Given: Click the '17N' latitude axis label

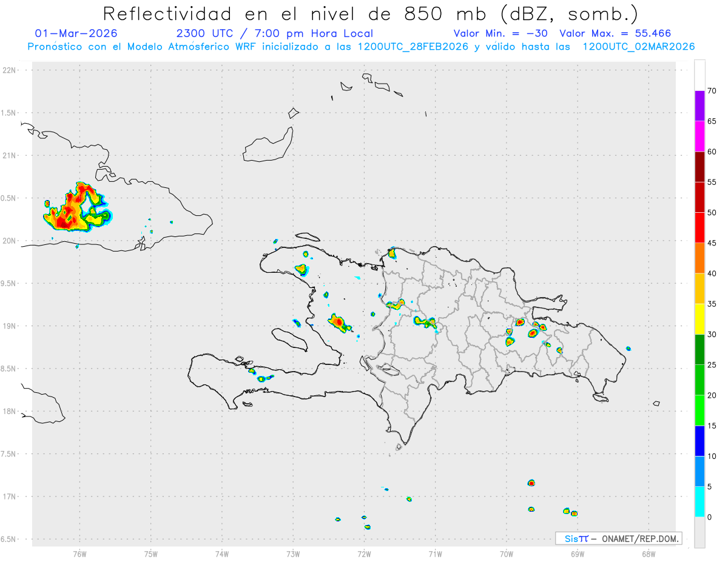Looking at the screenshot, I should (9, 497).
